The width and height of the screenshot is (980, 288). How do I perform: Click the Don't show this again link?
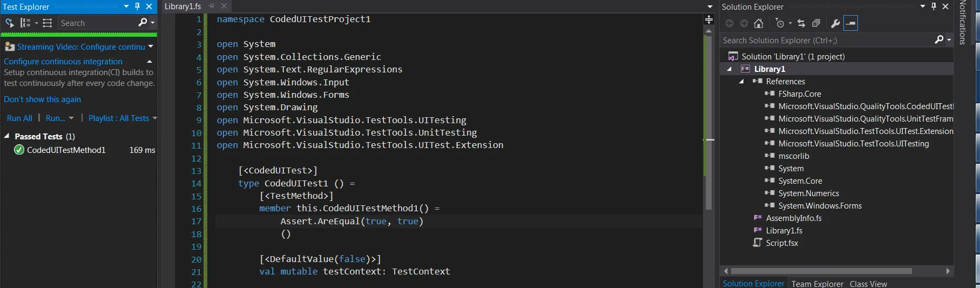click(42, 99)
